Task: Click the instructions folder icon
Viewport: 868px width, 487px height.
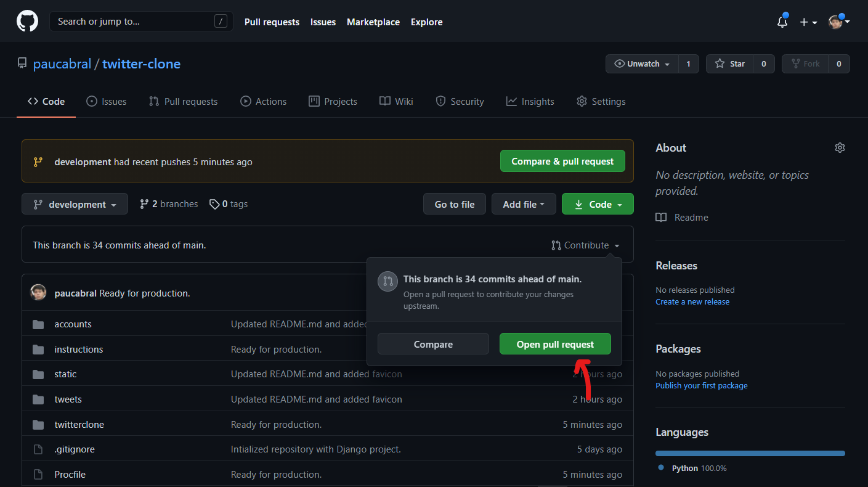Action: point(38,350)
